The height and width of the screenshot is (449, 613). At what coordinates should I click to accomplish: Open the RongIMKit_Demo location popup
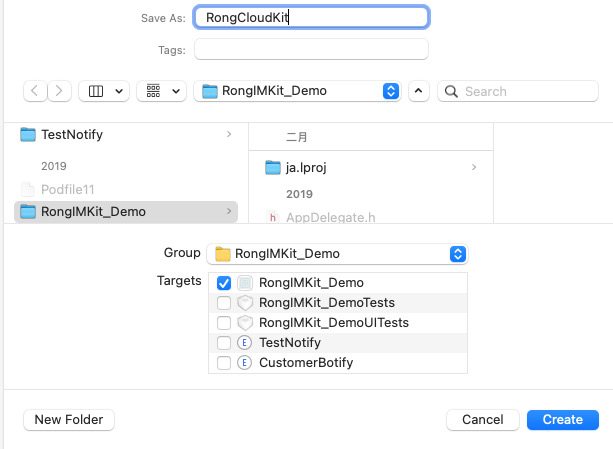390,91
